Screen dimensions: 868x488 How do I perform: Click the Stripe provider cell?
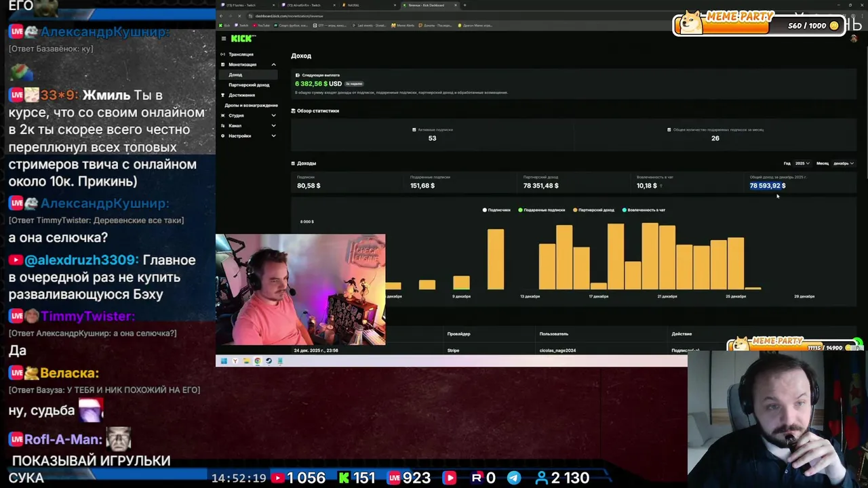(453, 350)
